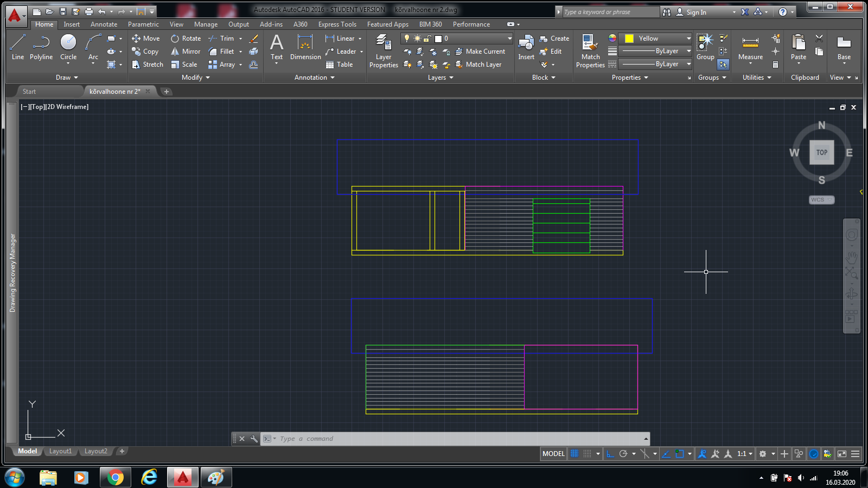This screenshot has height=488, width=868.
Task: Toggle the drawing grid display
Action: 575,454
